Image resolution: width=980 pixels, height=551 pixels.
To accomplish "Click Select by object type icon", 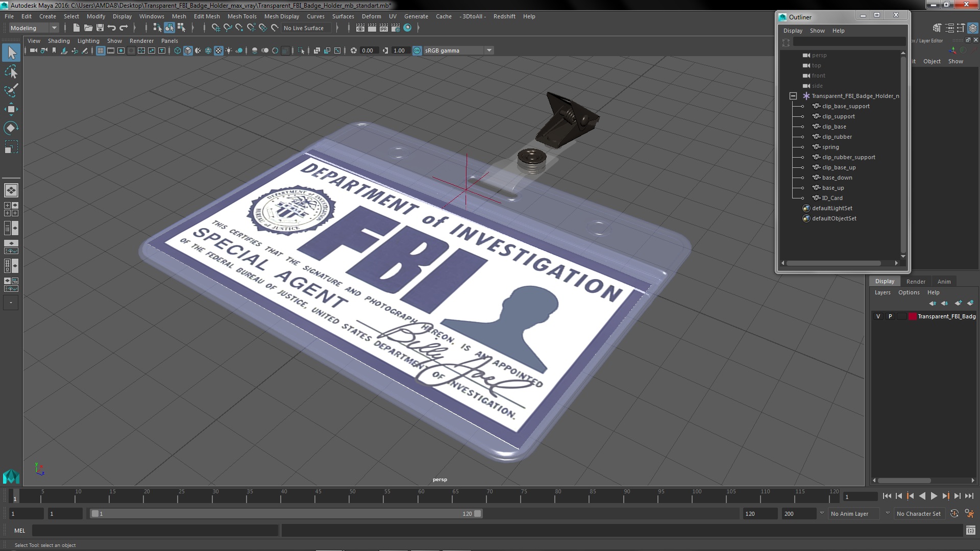I will point(169,28).
